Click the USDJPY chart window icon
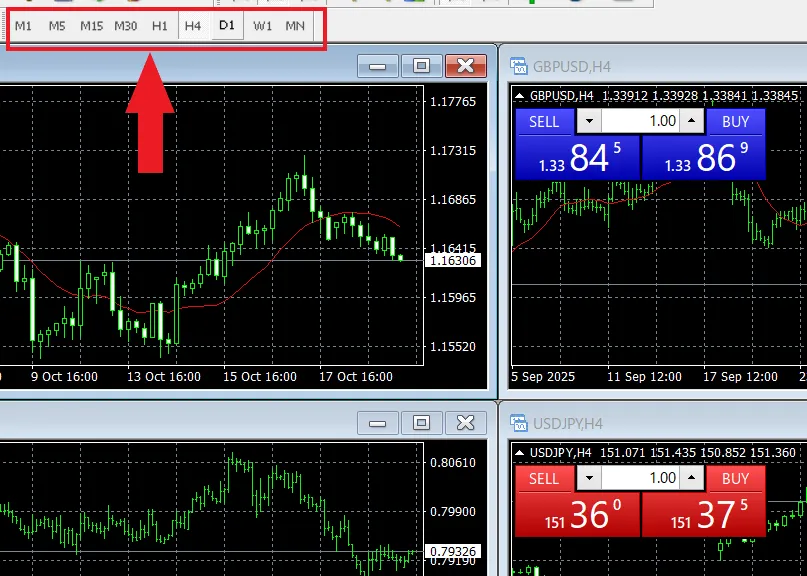 (x=519, y=424)
